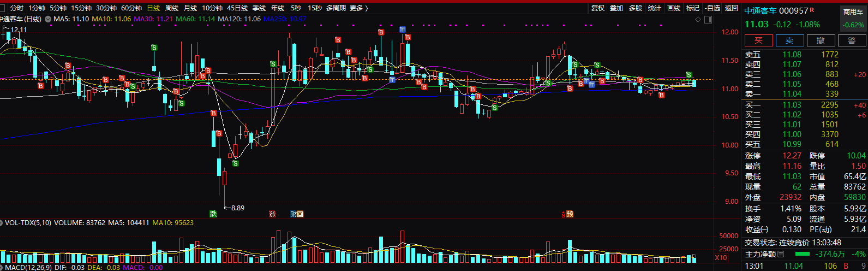Click the 卖一 price 11.04
Viewport: 868px width, 271px height.
pyautogui.click(x=792, y=94)
